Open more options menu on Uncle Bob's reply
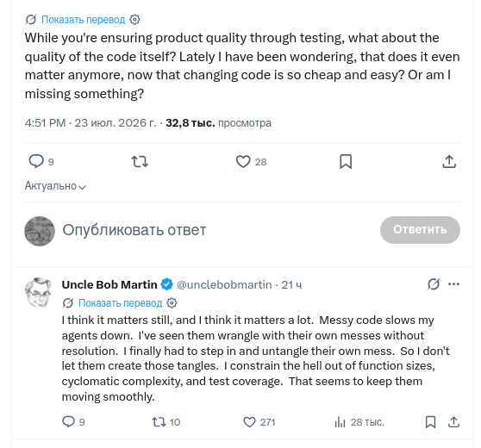The height and width of the screenshot is (448, 481). pos(453,284)
